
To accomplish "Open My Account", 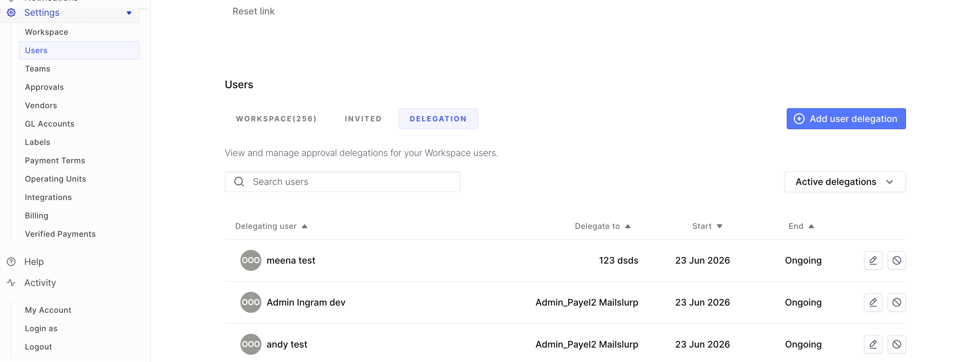I will pos(48,310).
